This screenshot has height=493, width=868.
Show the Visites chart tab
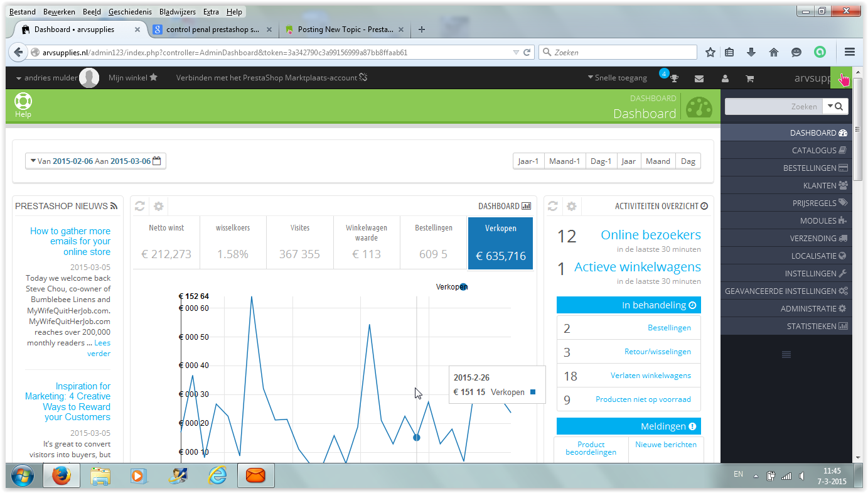300,242
